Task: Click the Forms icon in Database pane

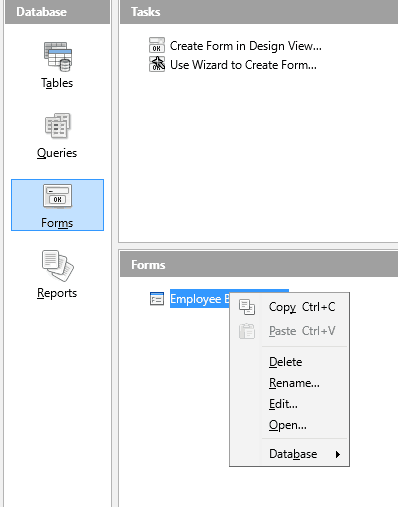Action: [57, 196]
